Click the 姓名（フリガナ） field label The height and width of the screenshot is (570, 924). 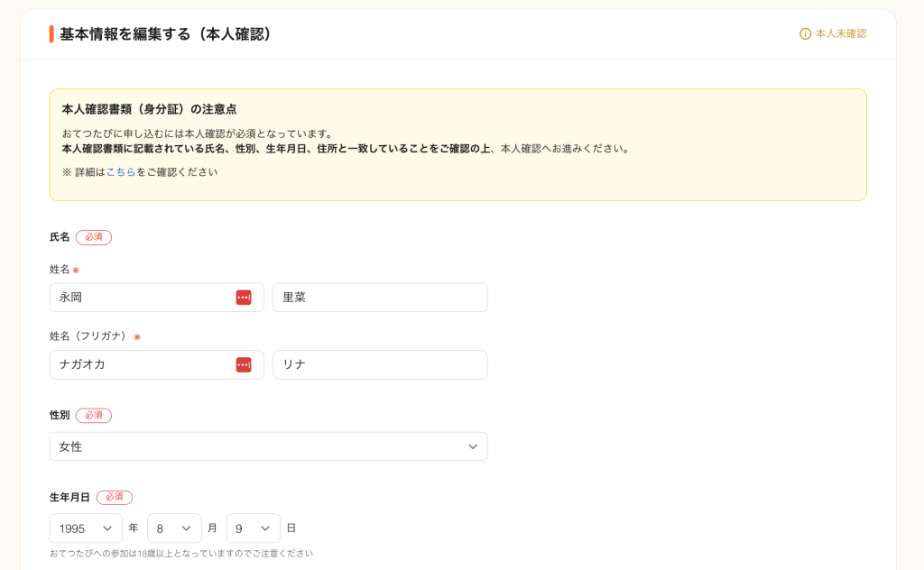[89, 336]
